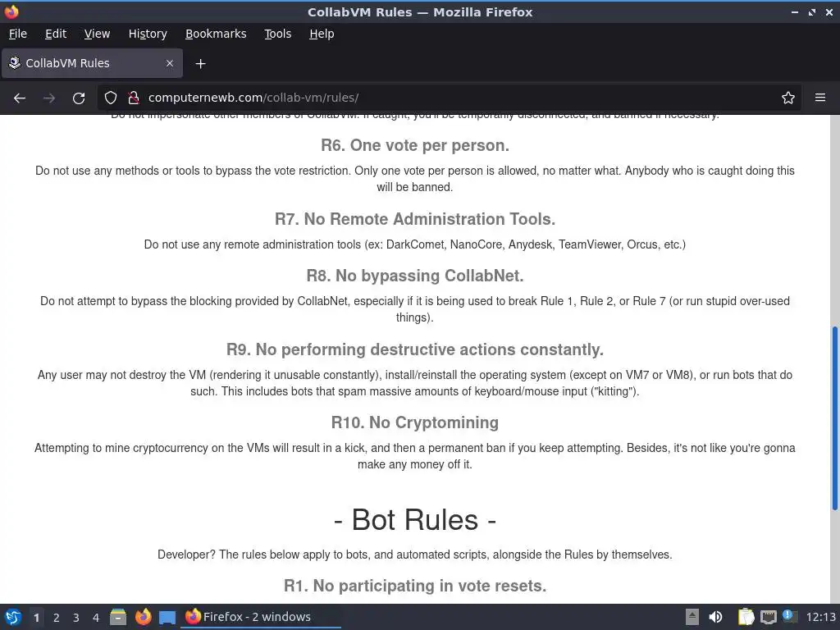Bookmark this page with the star
840x630 pixels.
click(x=788, y=98)
